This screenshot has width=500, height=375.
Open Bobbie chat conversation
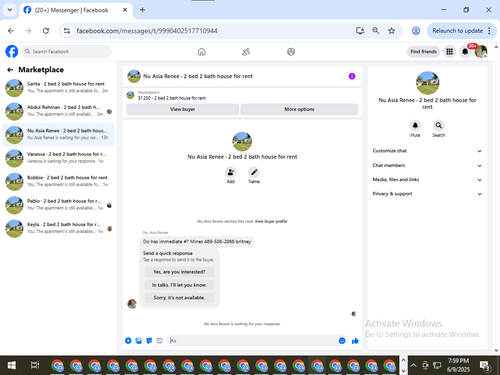pyautogui.click(x=59, y=181)
